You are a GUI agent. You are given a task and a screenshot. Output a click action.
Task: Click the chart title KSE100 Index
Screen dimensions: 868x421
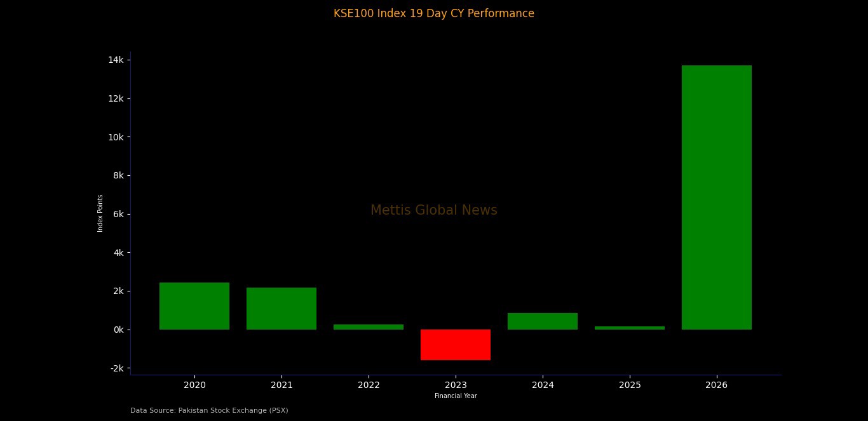pos(433,13)
